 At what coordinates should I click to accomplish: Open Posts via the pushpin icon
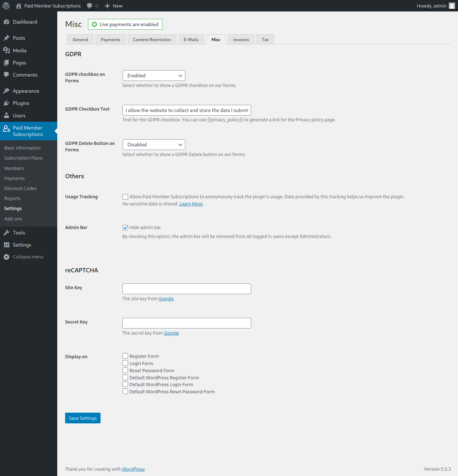coord(6,38)
